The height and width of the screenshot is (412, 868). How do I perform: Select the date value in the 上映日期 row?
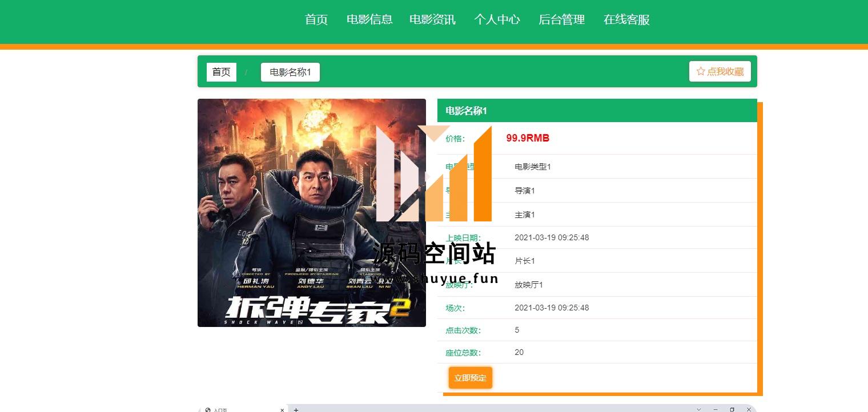tap(552, 237)
